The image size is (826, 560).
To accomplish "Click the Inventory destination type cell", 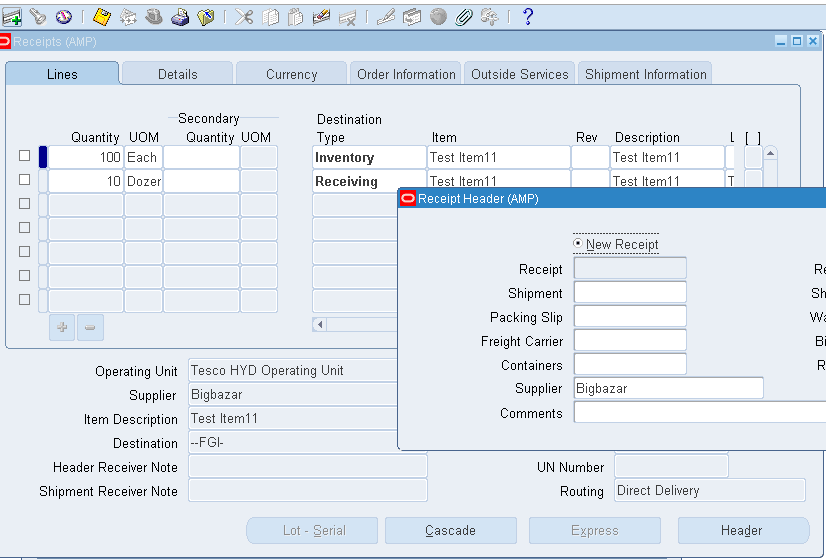I will coord(369,158).
